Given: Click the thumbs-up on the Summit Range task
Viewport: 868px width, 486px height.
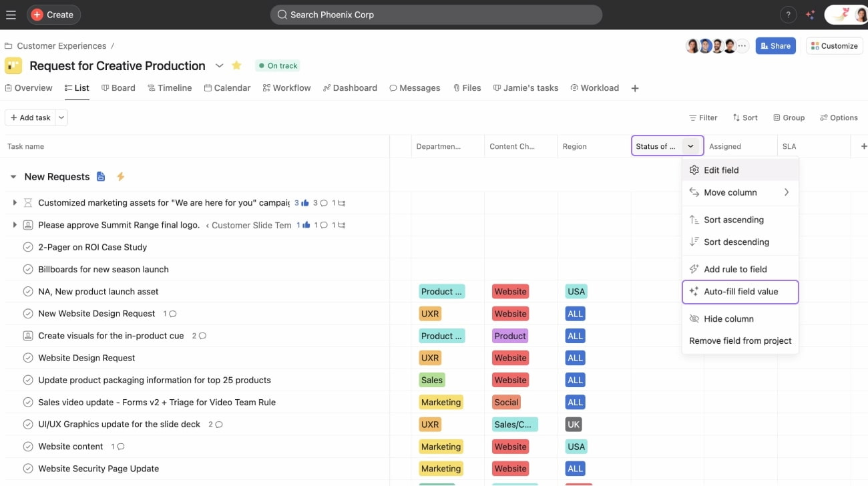Looking at the screenshot, I should point(304,225).
